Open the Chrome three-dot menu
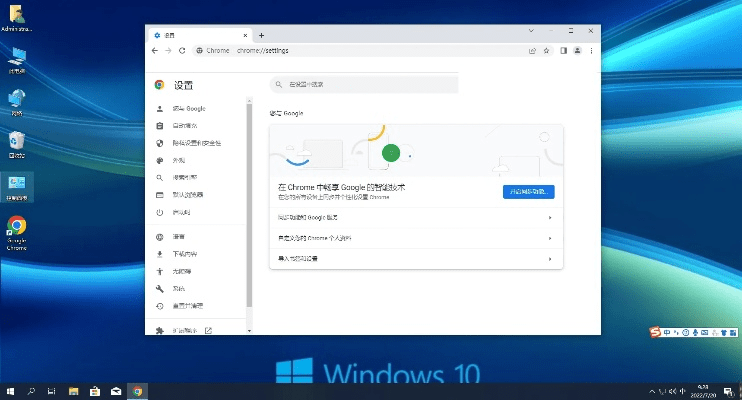Viewport: 742px width, 400px height. click(591, 51)
